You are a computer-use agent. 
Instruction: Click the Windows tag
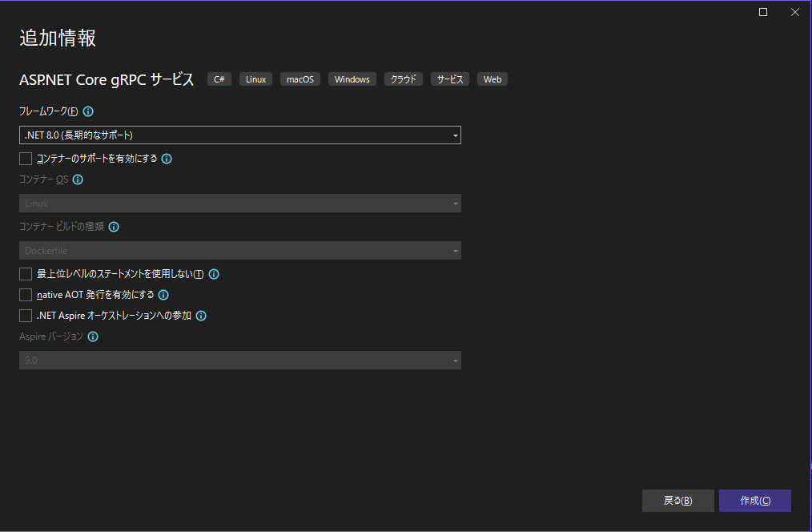point(352,79)
